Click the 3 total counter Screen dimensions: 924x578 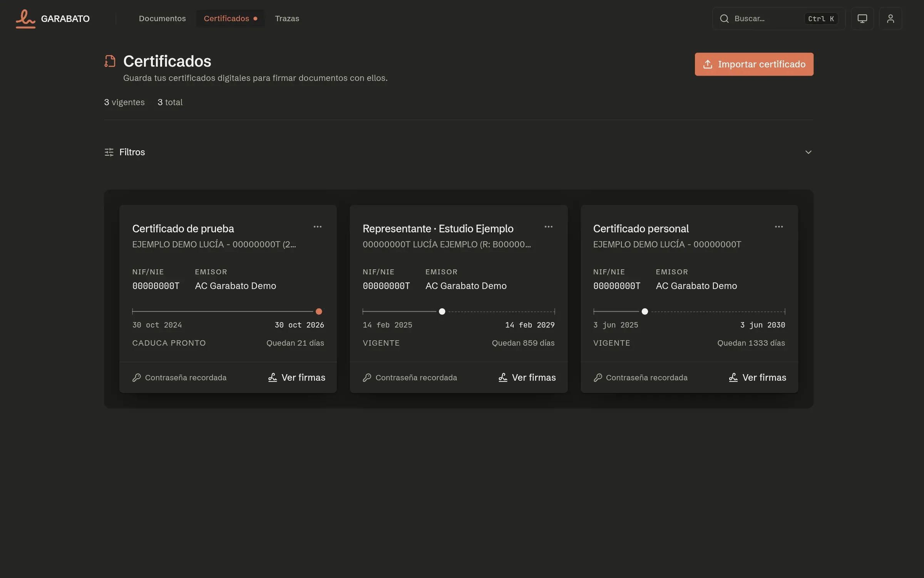click(x=170, y=102)
